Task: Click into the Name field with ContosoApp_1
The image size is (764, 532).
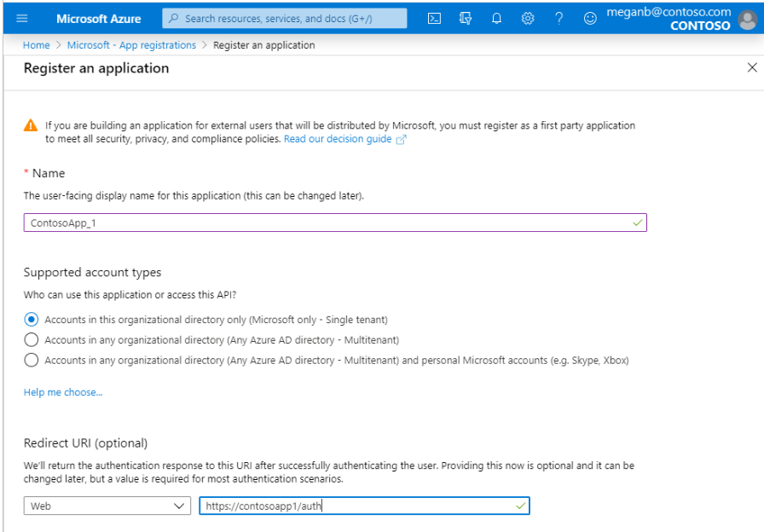Action: click(335, 223)
